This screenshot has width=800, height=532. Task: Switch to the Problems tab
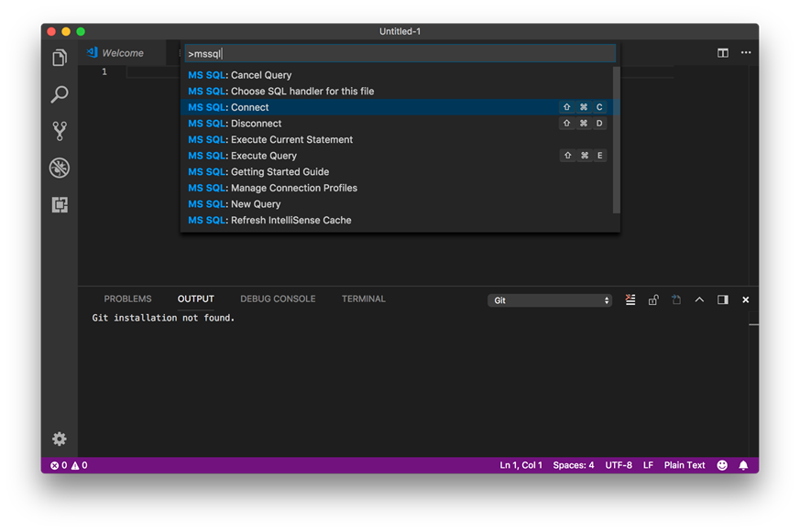coord(127,299)
